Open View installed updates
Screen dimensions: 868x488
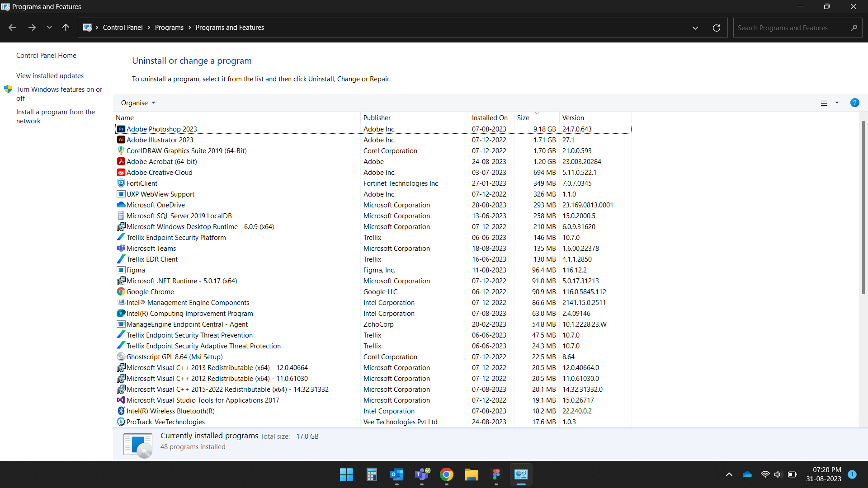pyautogui.click(x=50, y=75)
